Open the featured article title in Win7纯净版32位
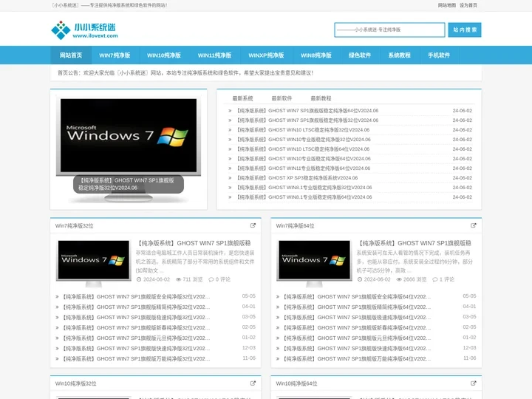The image size is (532, 399). click(194, 243)
